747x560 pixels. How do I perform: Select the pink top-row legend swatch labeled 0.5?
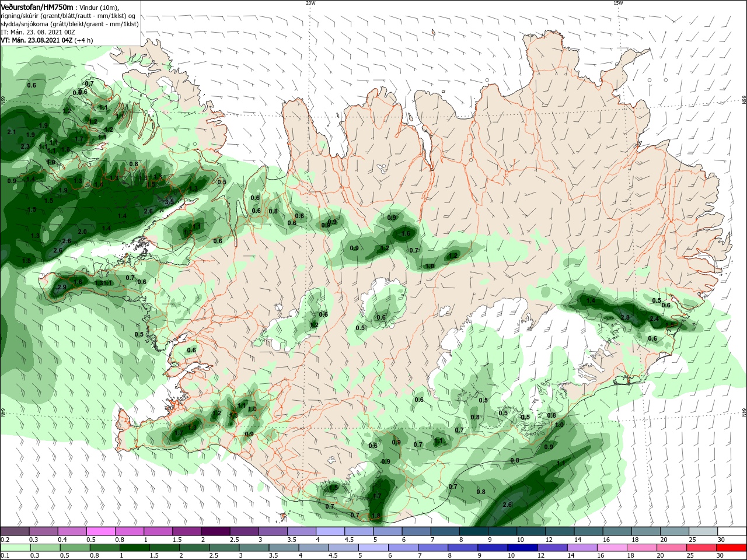pyautogui.click(x=100, y=531)
